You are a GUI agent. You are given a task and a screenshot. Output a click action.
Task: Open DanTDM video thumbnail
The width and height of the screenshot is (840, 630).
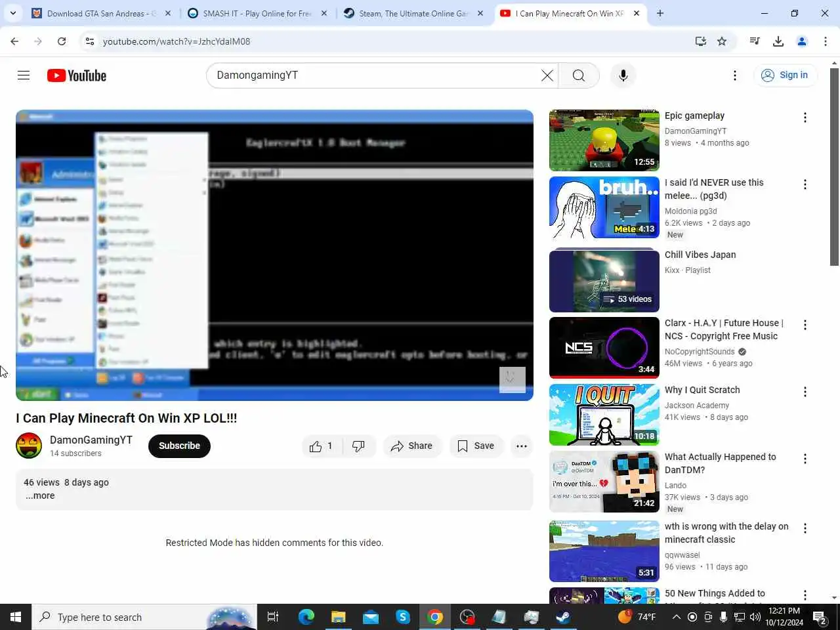point(604,482)
